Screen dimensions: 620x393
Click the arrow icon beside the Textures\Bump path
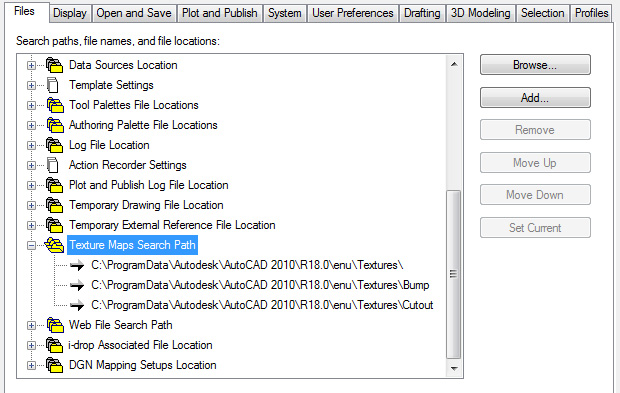[x=77, y=285]
